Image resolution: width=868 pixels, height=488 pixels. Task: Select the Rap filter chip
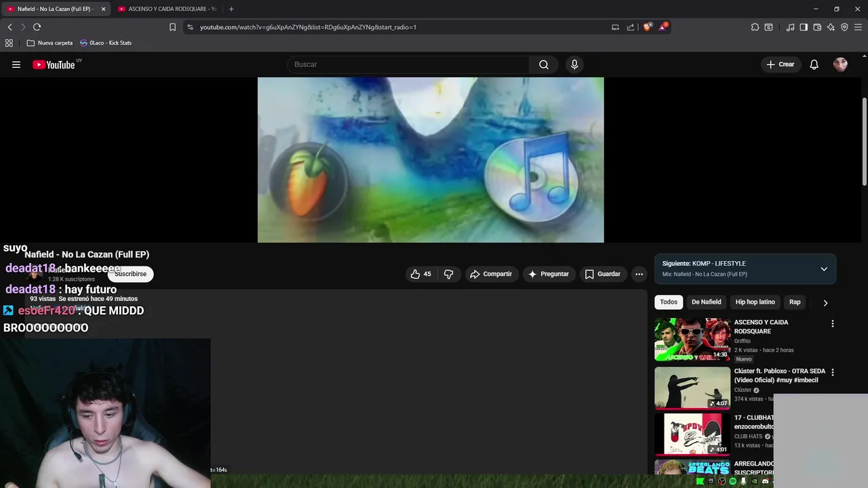point(795,302)
